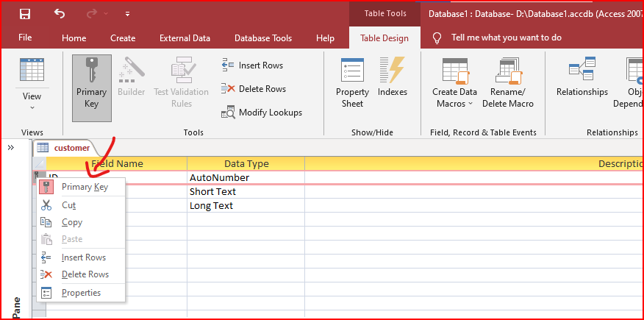
Task: Choose Primary Key from context menu
Action: [x=81, y=187]
